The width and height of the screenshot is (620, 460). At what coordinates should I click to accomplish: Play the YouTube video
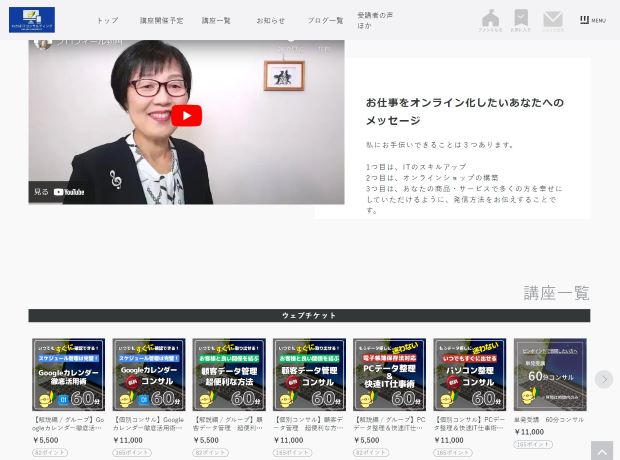pyautogui.click(x=186, y=116)
